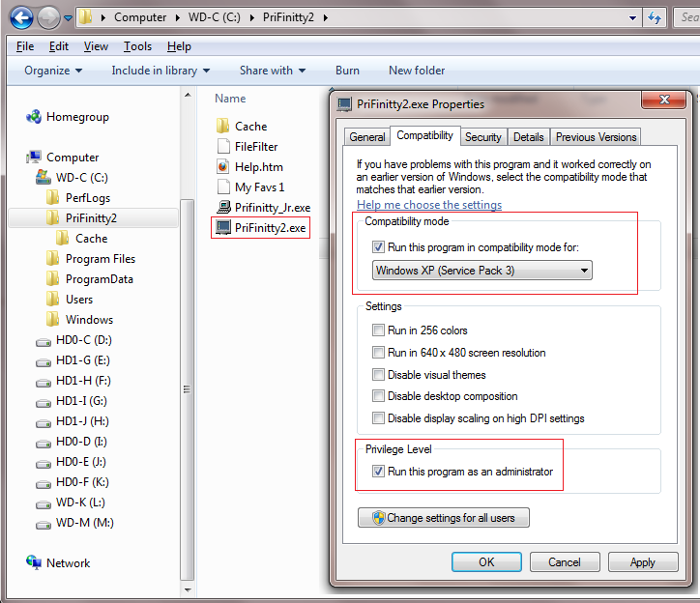700x603 pixels.
Task: Click Change settings for all users button
Action: click(443, 518)
